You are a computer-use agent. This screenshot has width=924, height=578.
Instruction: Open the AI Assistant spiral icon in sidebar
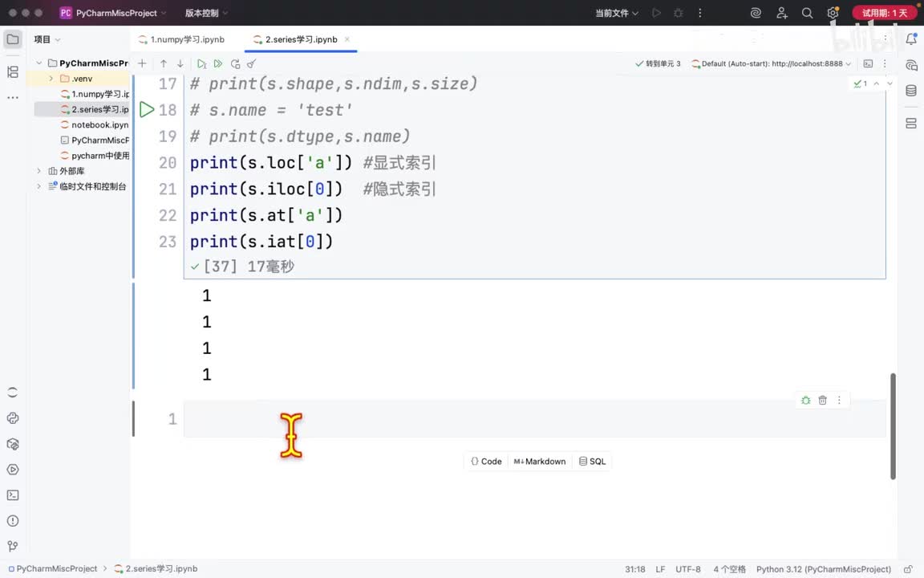tap(911, 65)
